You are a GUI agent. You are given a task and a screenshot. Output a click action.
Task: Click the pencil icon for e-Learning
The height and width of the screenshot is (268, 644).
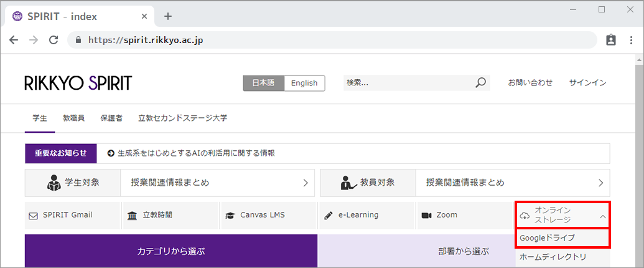pos(328,215)
